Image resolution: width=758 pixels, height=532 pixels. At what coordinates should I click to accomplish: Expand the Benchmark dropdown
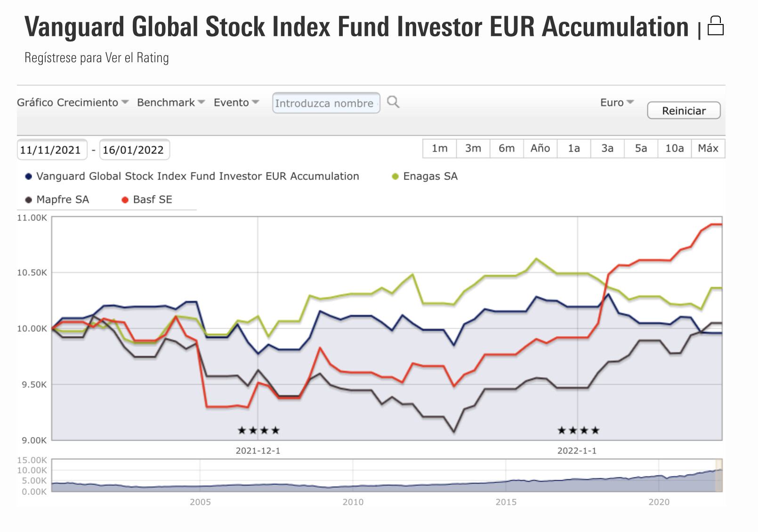tap(170, 103)
